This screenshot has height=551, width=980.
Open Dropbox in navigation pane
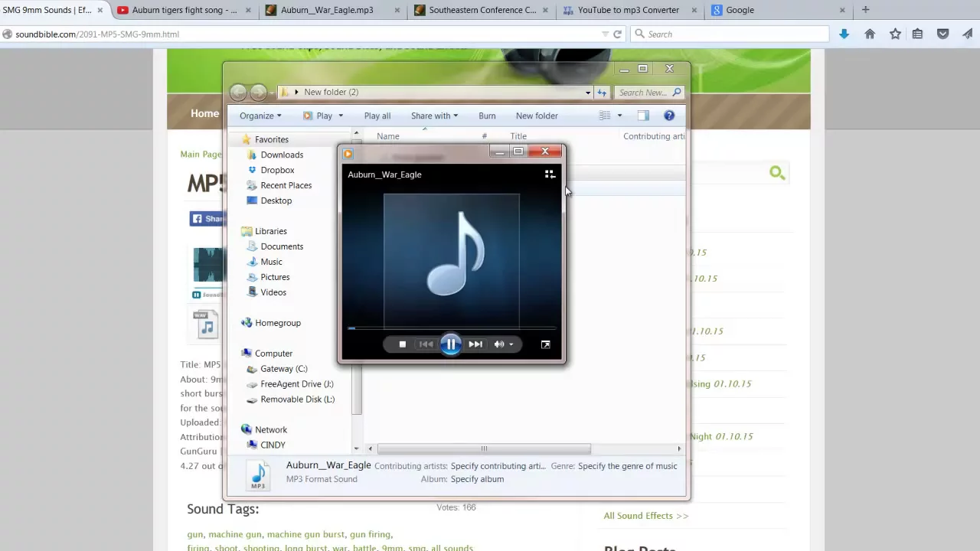277,170
